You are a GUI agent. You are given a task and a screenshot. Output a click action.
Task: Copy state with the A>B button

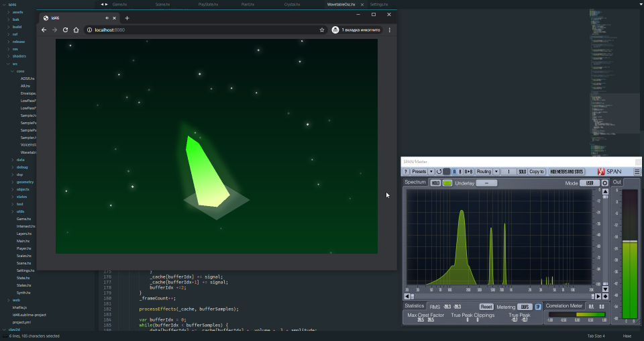coord(468,172)
